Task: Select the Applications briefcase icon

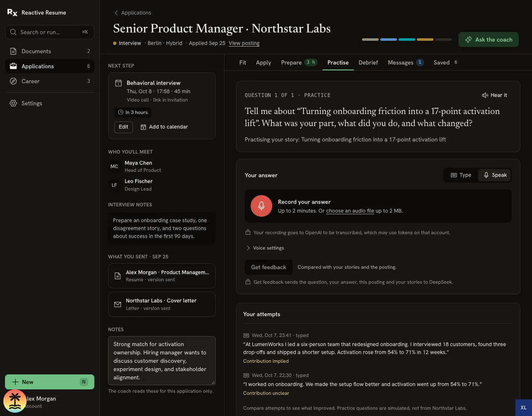Action: [x=13, y=66]
